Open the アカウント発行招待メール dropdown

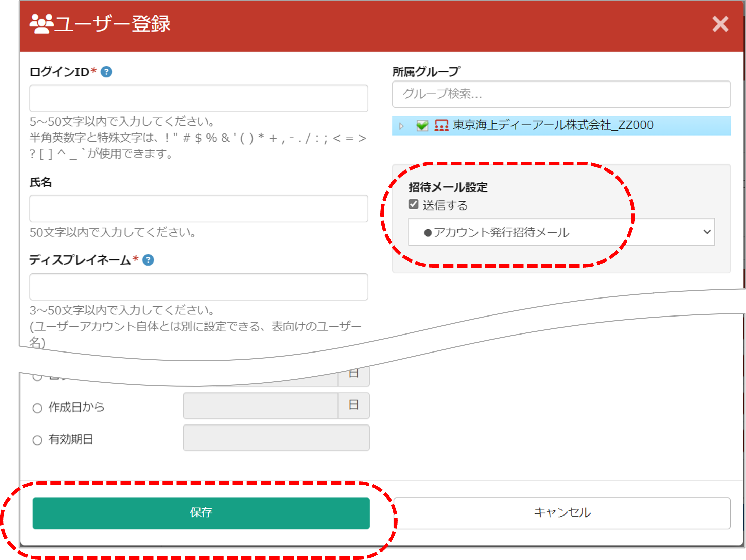pyautogui.click(x=561, y=232)
